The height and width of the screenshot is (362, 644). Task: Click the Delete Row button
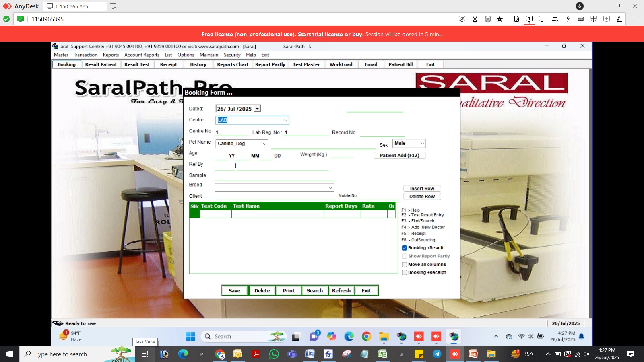coord(422,197)
